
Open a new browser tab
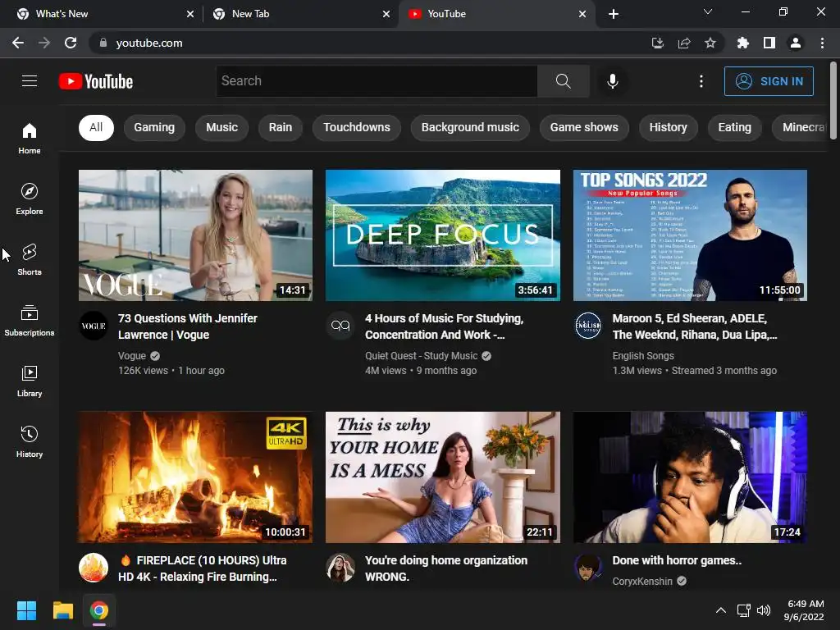[x=614, y=14]
